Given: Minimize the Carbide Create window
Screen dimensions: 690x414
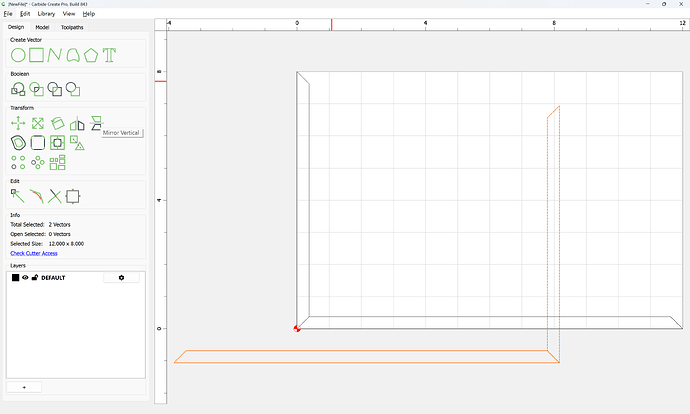Looking at the screenshot, I should (x=648, y=4).
